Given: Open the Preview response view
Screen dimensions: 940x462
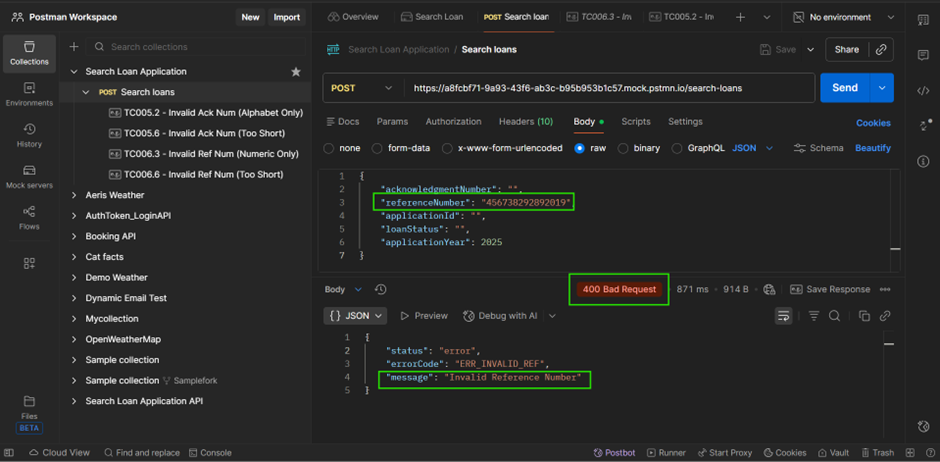Looking at the screenshot, I should 424,316.
